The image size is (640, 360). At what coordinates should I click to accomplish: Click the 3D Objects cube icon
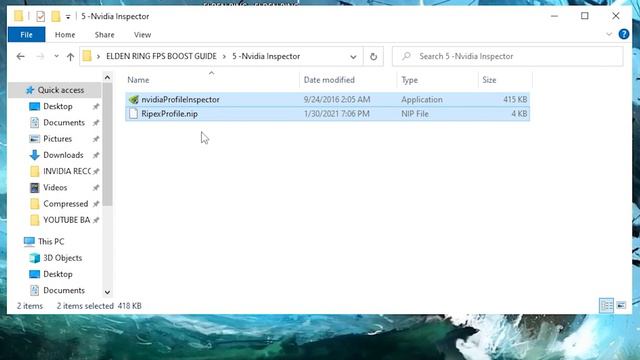click(x=34, y=258)
